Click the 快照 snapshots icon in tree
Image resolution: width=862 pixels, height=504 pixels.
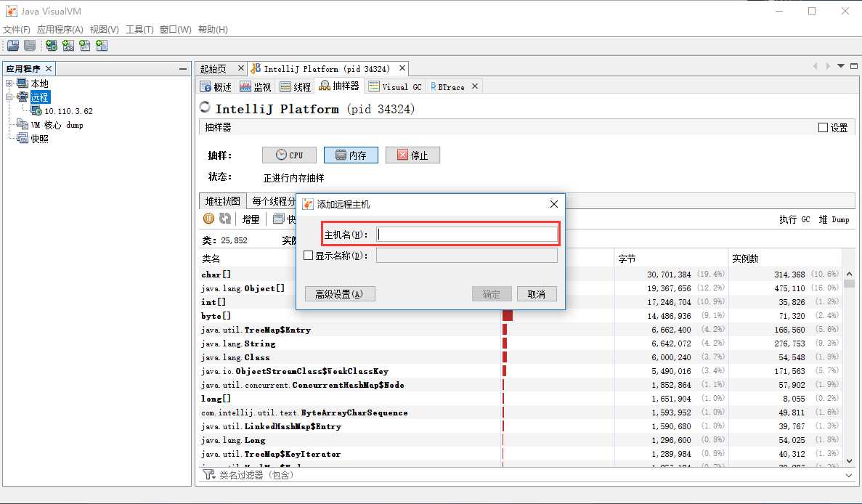23,139
